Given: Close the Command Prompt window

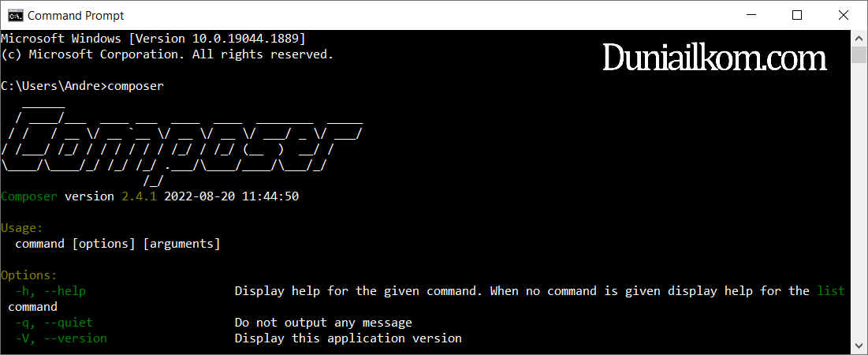Looking at the screenshot, I should tap(843, 15).
